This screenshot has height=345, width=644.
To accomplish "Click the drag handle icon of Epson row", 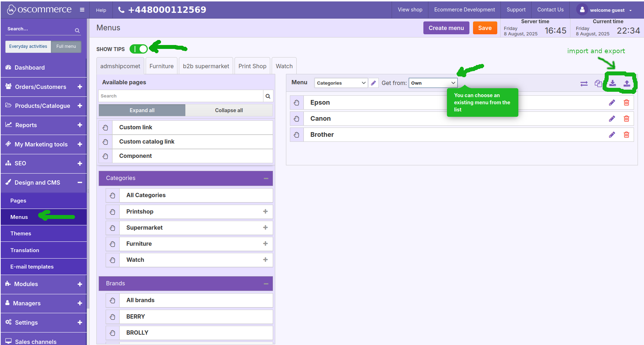I will tap(297, 102).
